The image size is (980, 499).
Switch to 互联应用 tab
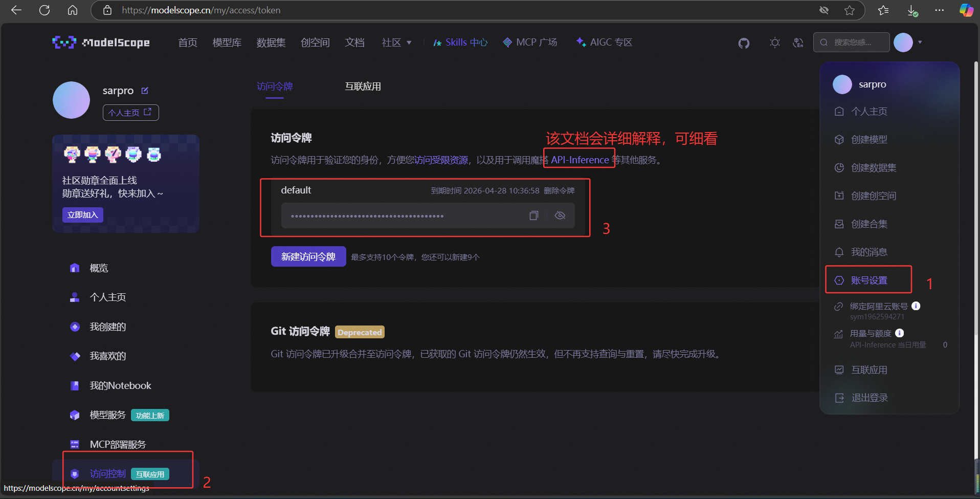[363, 86]
